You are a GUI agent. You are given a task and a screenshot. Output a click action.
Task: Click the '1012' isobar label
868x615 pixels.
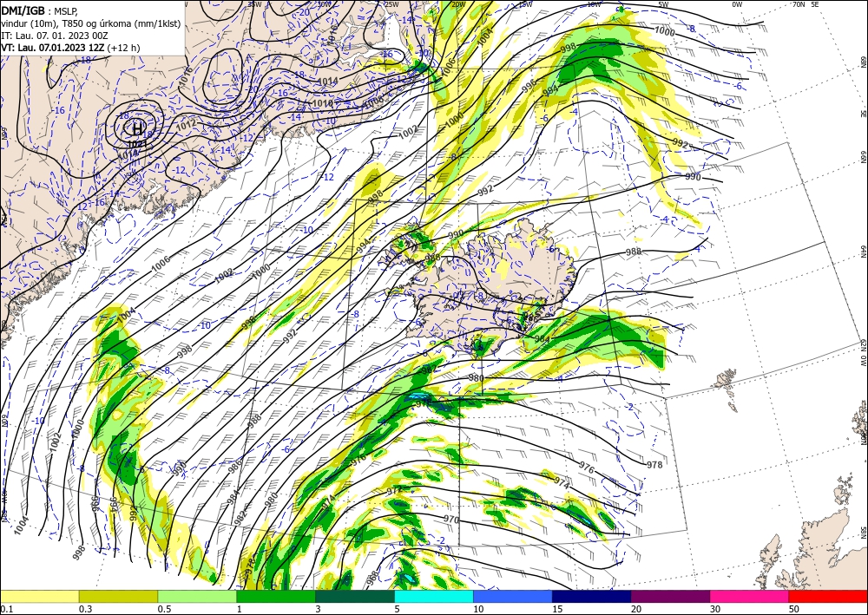(x=186, y=126)
